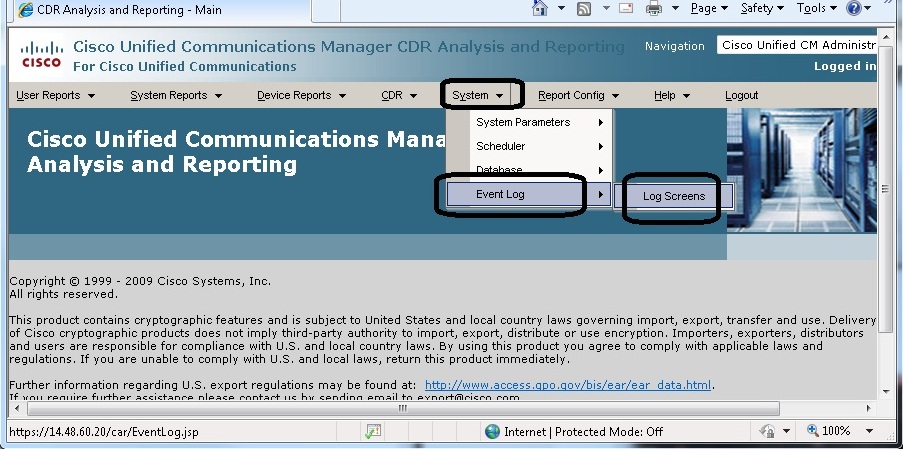Click the horizontal scrollbar right arrow
Screen dimensions: 903x449
click(868, 408)
